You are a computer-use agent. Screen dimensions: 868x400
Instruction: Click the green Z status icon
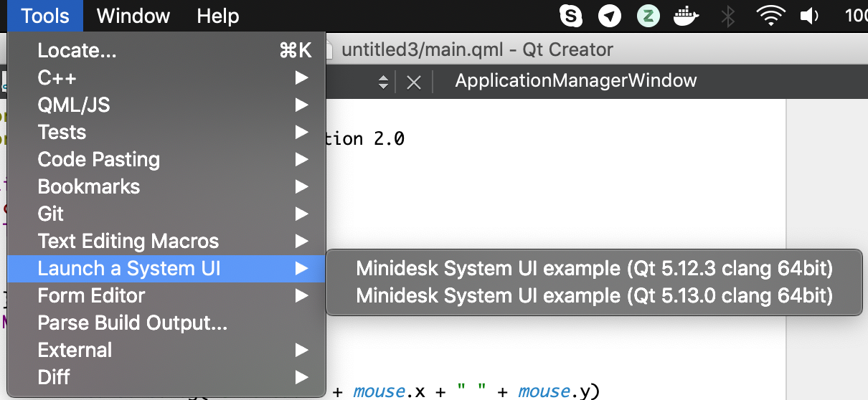648,16
